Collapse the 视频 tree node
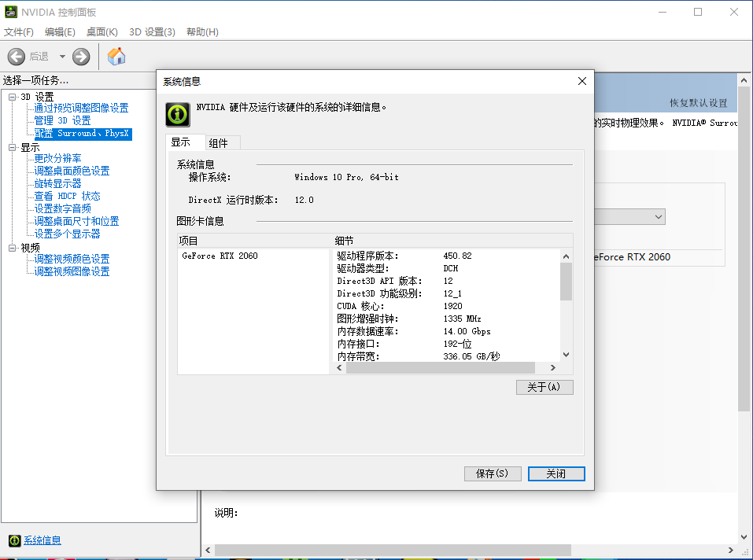This screenshot has width=753, height=560. pos(13,248)
